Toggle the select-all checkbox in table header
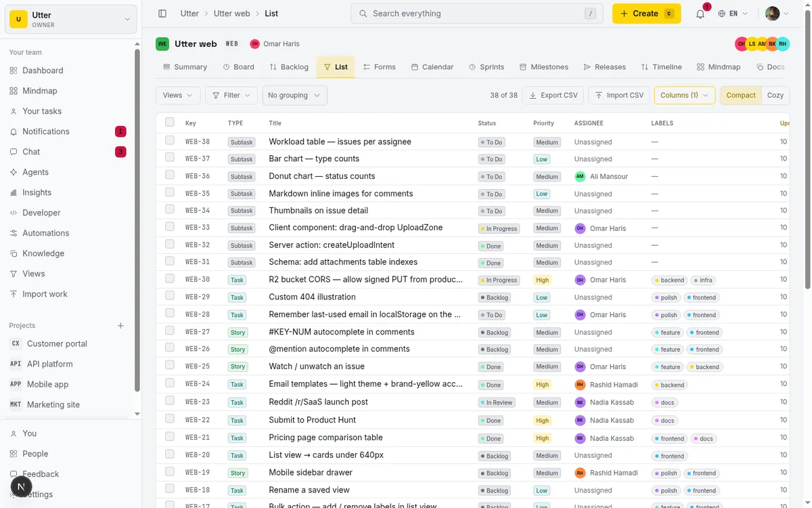This screenshot has height=508, width=812. tap(170, 123)
